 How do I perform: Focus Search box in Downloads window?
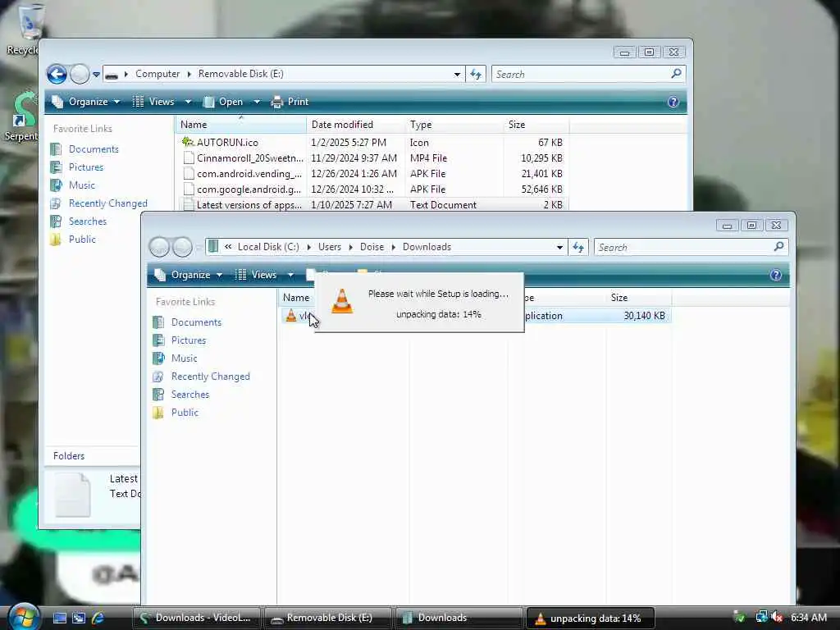(x=691, y=248)
